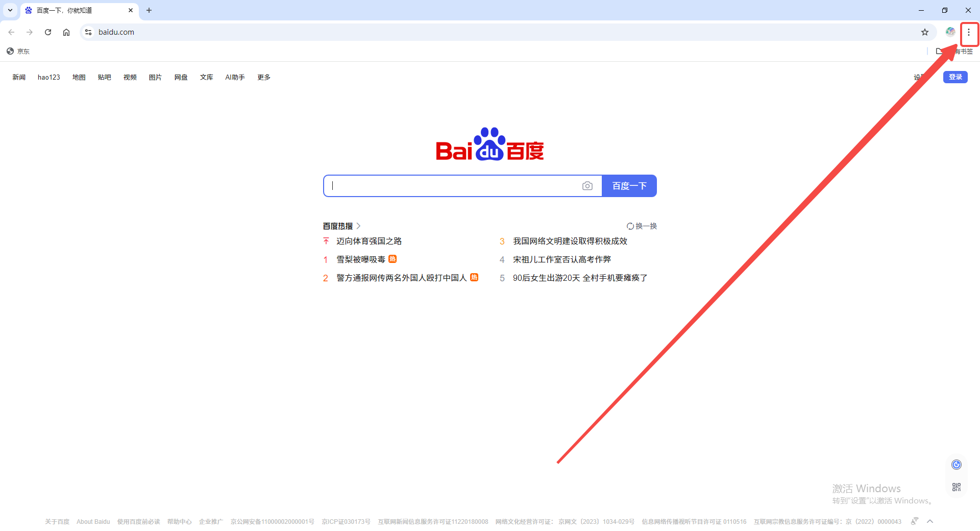Screen dimensions: 980x531
Task: Open the all bookmarks folder icon
Action: click(x=940, y=51)
